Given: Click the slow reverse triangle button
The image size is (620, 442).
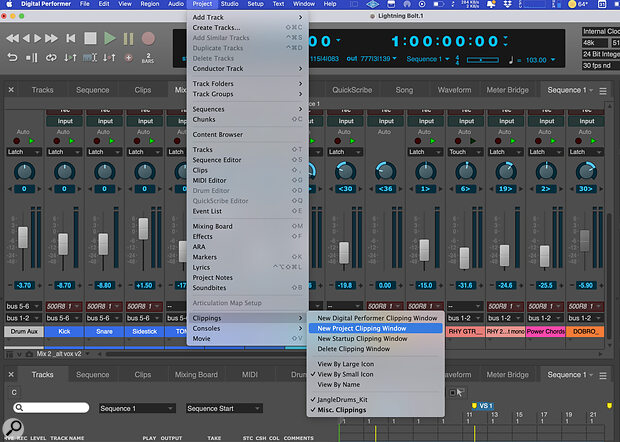Looking at the screenshot, I should [x=26, y=38].
